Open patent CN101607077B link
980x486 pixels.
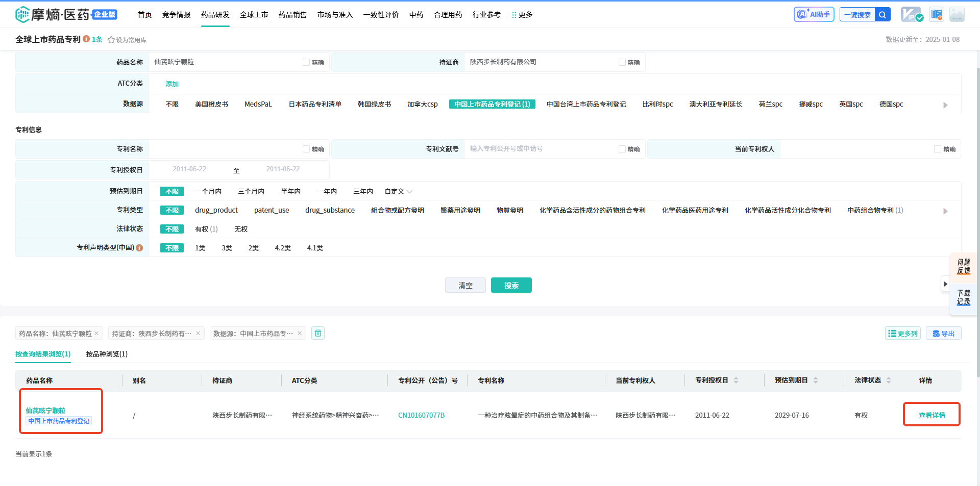coord(422,415)
